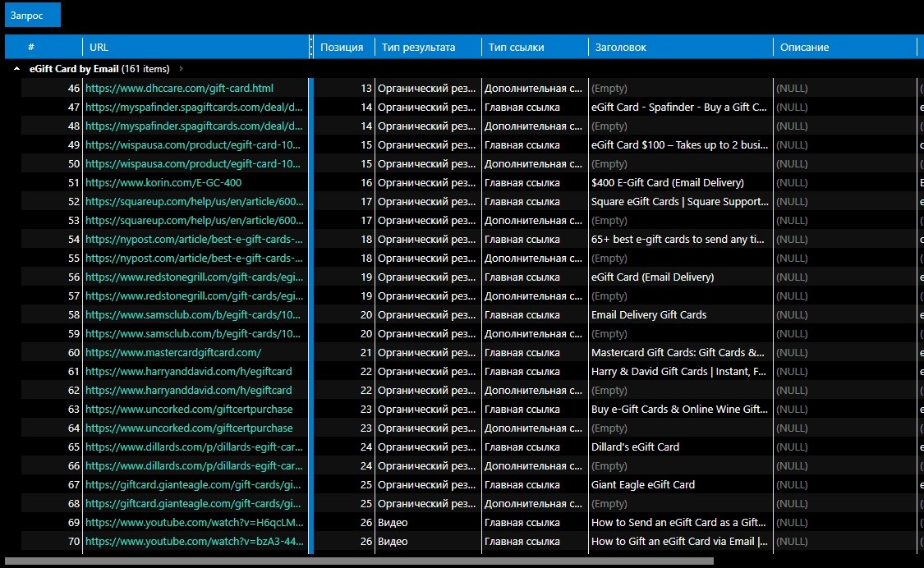This screenshot has width=924, height=568.
Task: Open the dillards.com link in row 66
Action: pos(194,465)
